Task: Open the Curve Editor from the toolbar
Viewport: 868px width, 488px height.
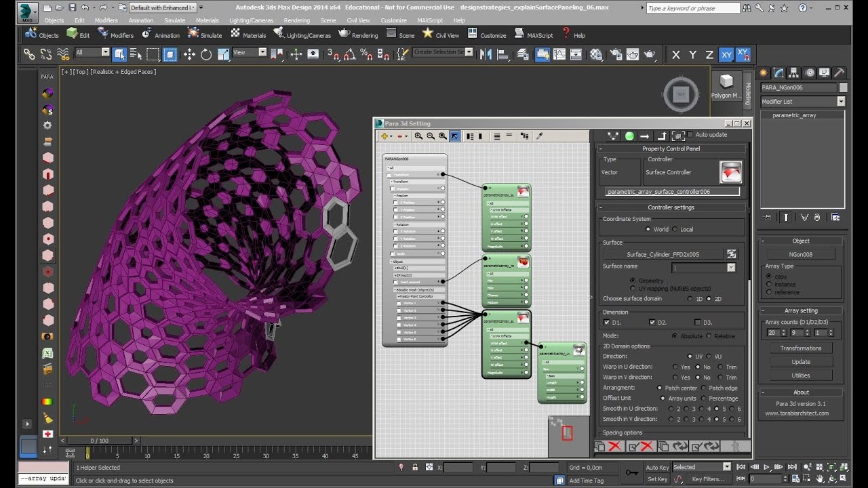Action: click(x=560, y=54)
